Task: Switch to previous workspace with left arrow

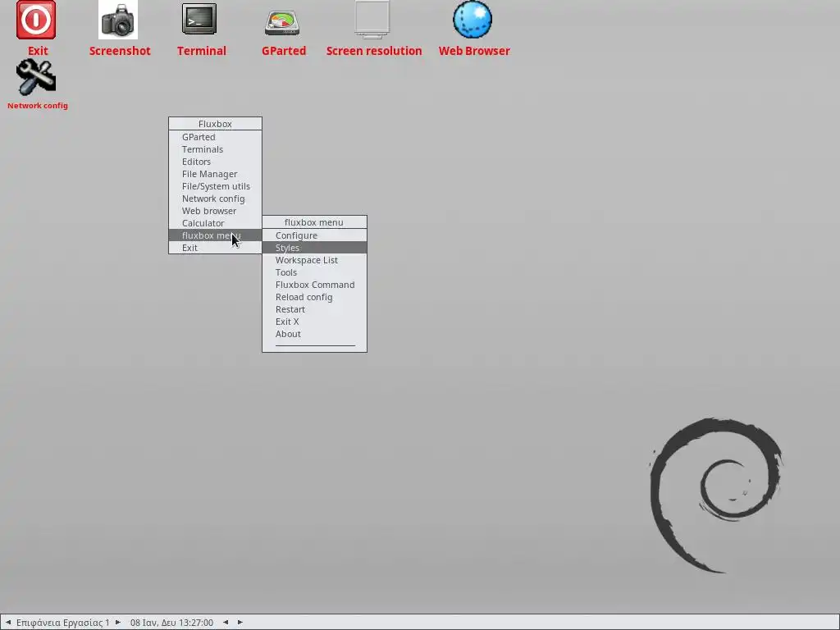Action: pos(8,623)
